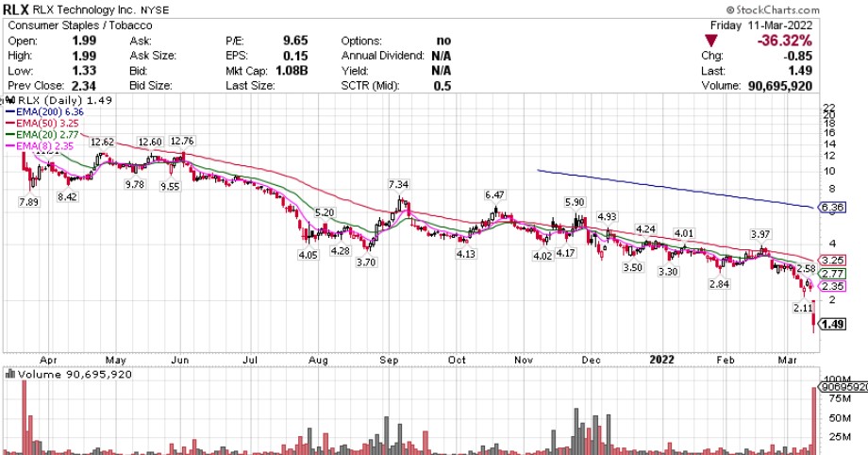Viewport: 868px width, 455px height.
Task: Click the 1.49 last price axis tag
Action: pyautogui.click(x=832, y=324)
